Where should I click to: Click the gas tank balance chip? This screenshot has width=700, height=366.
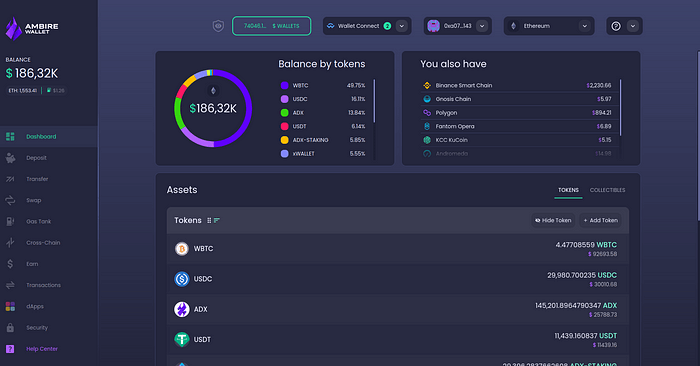(55, 91)
